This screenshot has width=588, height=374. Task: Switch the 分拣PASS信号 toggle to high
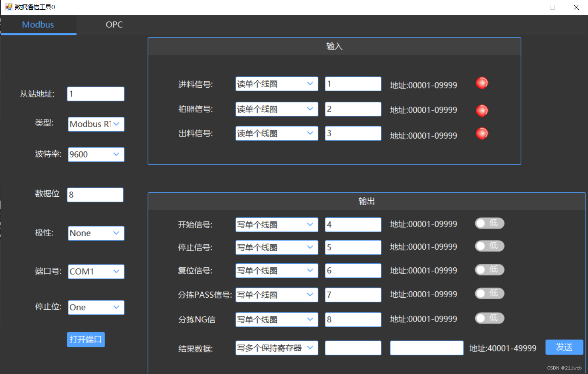(489, 294)
